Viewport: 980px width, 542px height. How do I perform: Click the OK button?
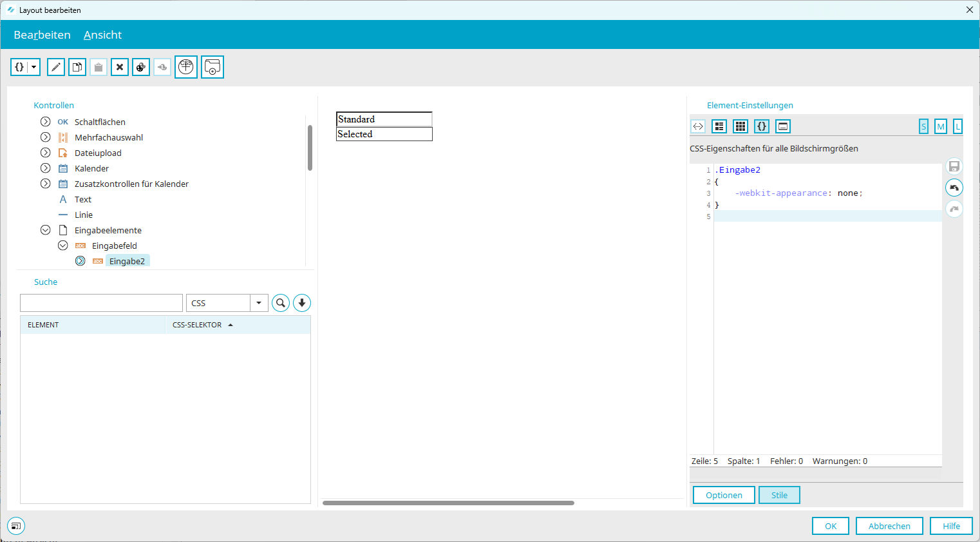click(x=831, y=526)
